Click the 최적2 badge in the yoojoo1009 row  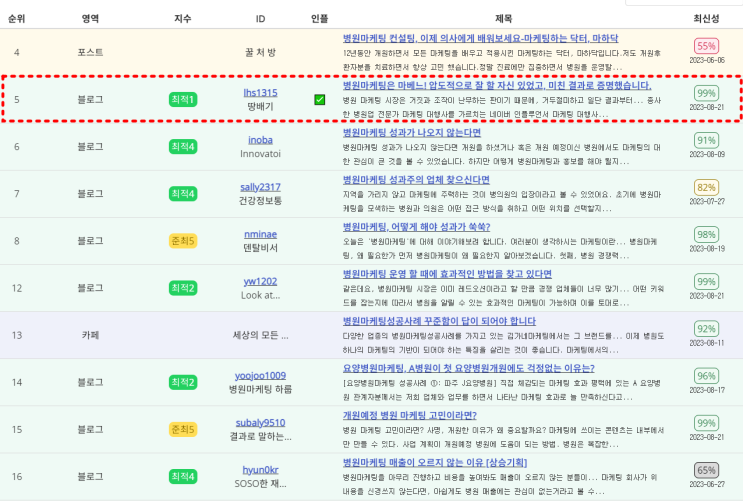[183, 382]
